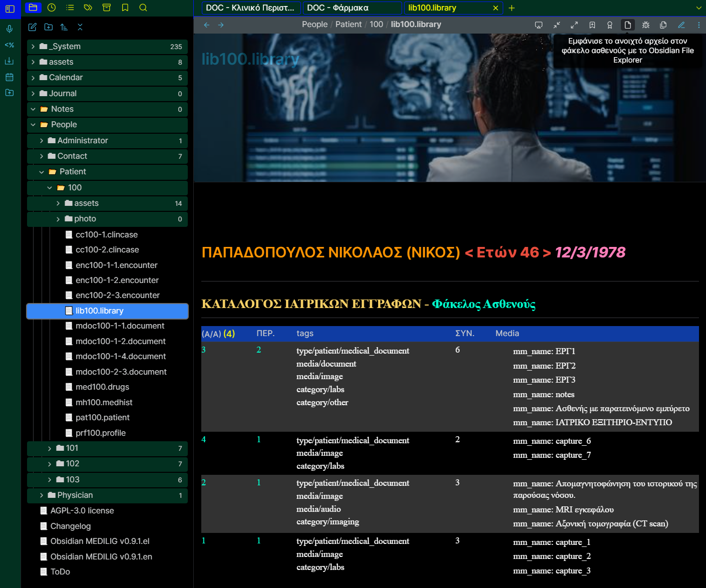706x588 pixels.
Task: Collapse all folders in explorer
Action: click(x=80, y=27)
